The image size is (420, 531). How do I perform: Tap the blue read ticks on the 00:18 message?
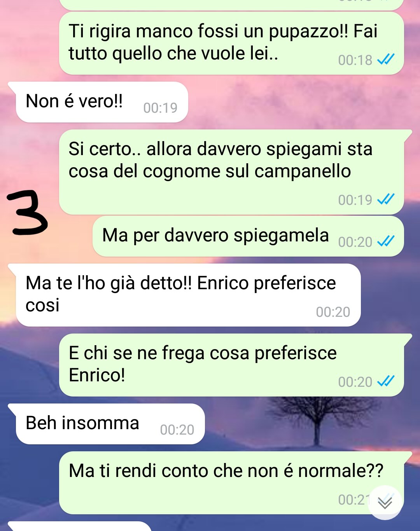coord(386,59)
